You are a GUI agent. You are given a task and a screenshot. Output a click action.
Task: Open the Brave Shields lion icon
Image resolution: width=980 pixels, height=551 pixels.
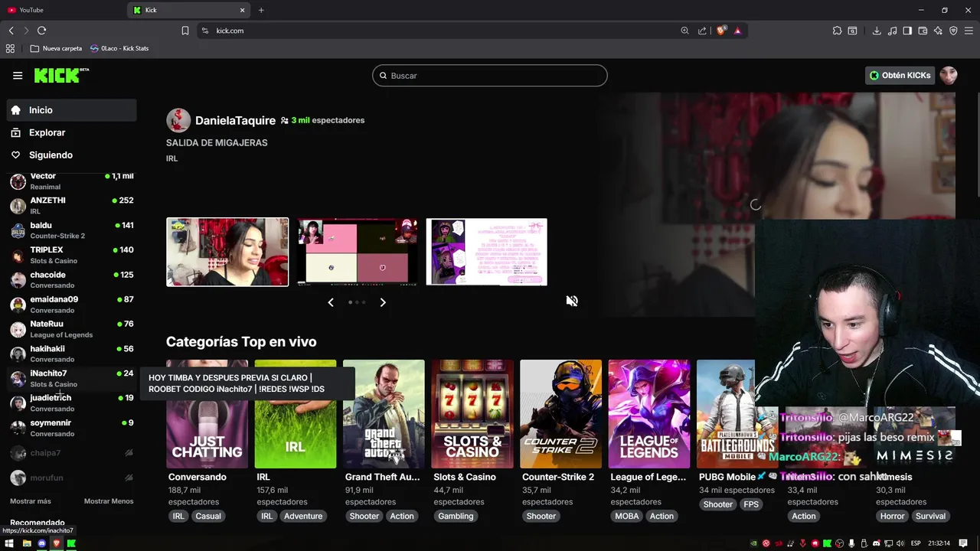coord(721,31)
